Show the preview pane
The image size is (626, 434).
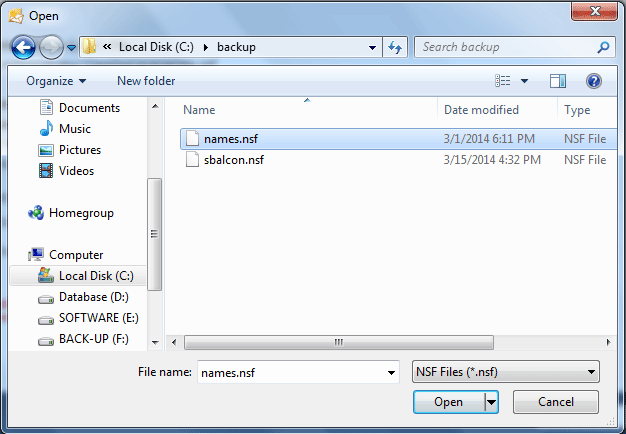click(x=558, y=81)
